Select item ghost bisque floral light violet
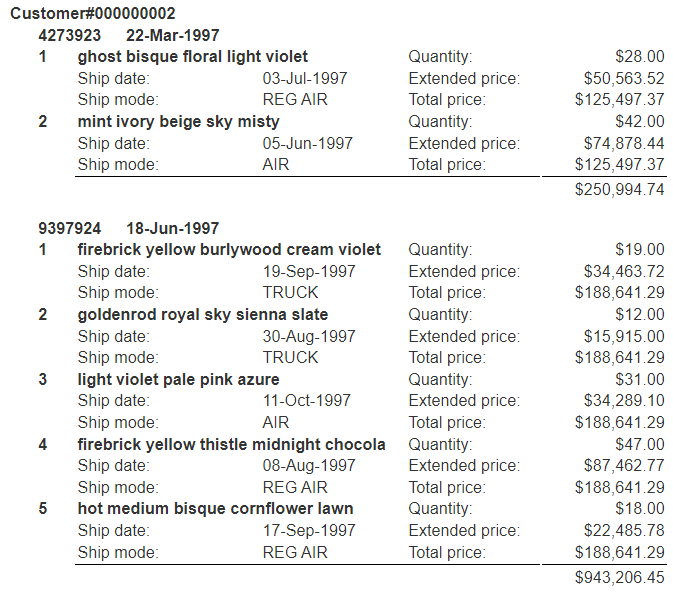 click(x=192, y=57)
